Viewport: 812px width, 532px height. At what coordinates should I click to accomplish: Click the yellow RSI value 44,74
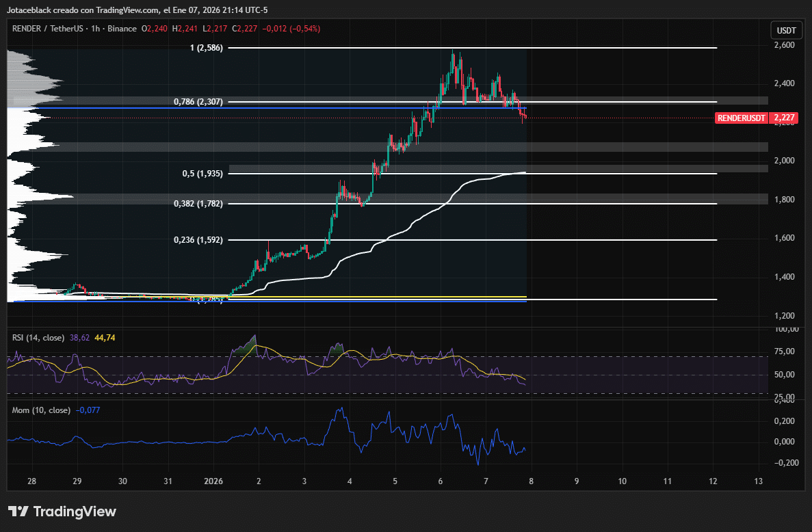tap(105, 337)
